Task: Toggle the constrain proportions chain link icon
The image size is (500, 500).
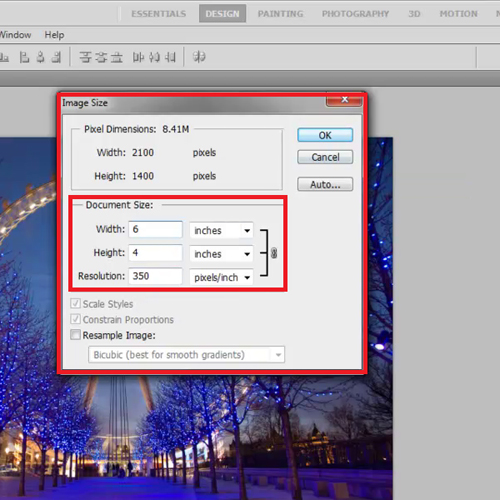Action: 274,253
